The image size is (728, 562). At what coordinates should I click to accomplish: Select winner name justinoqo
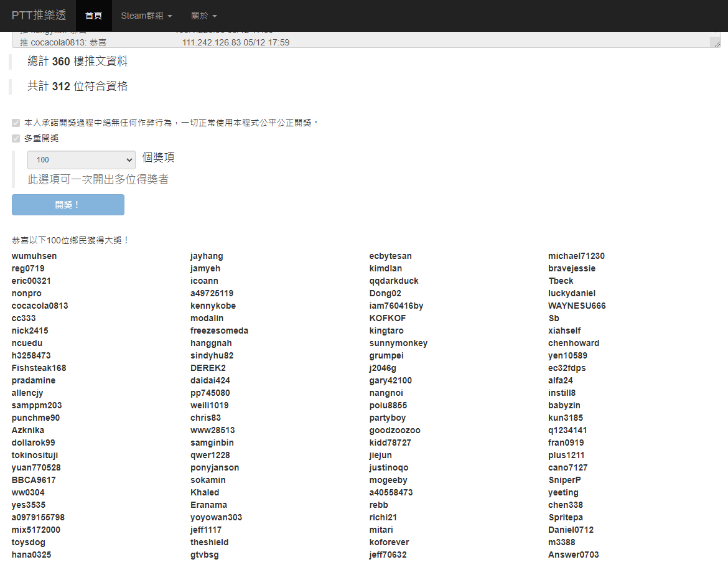pyautogui.click(x=389, y=468)
